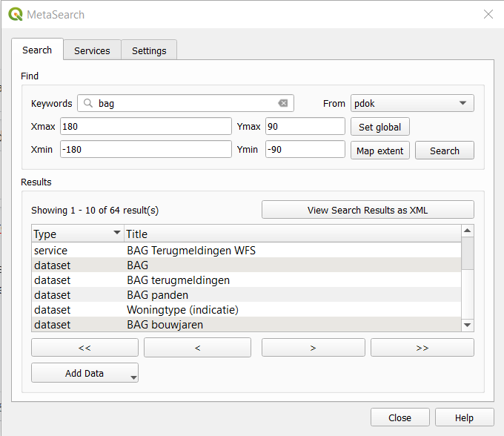The height and width of the screenshot is (436, 504).
Task: Click the Title column header
Action: click(293, 234)
